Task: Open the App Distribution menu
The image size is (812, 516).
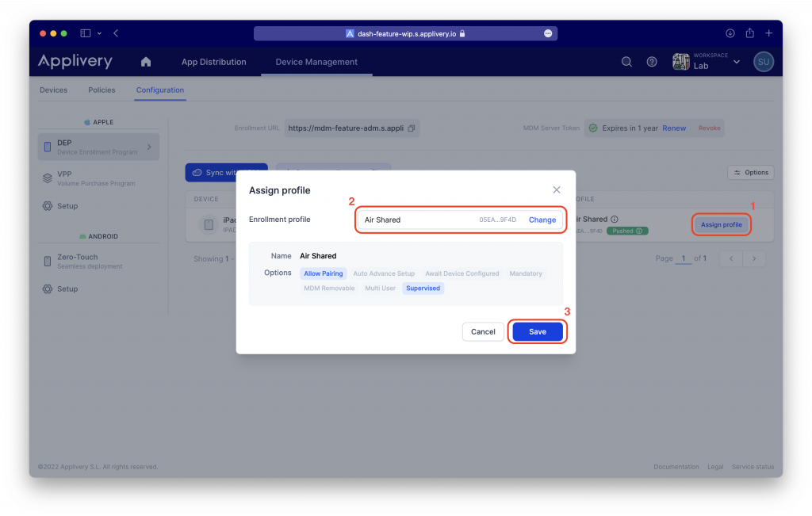Action: (x=213, y=62)
